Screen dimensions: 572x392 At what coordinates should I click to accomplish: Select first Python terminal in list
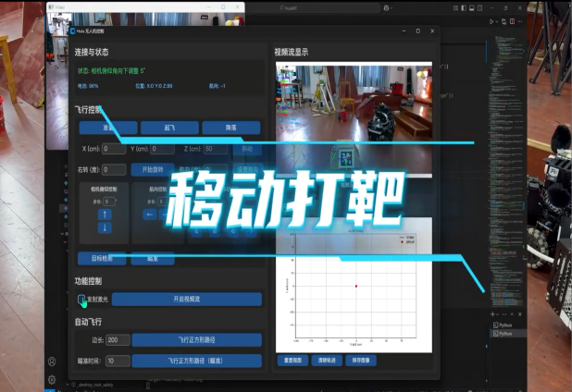click(505, 325)
